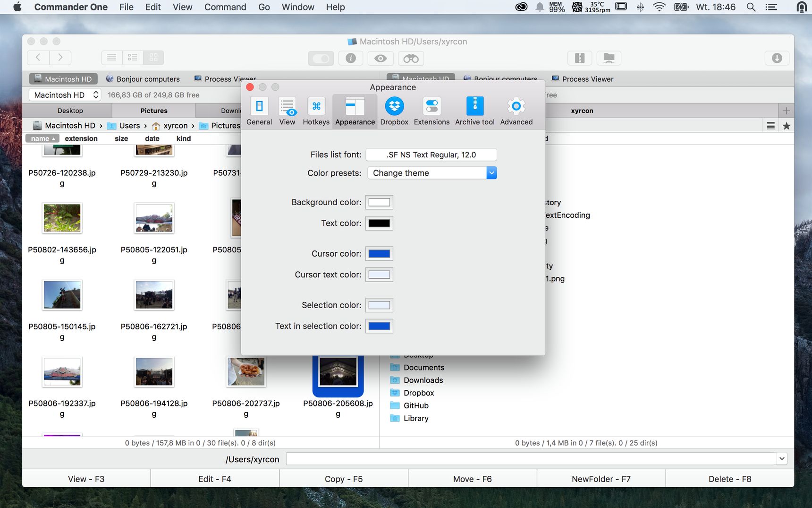Click the archive compress toolbar button

pyautogui.click(x=580, y=58)
